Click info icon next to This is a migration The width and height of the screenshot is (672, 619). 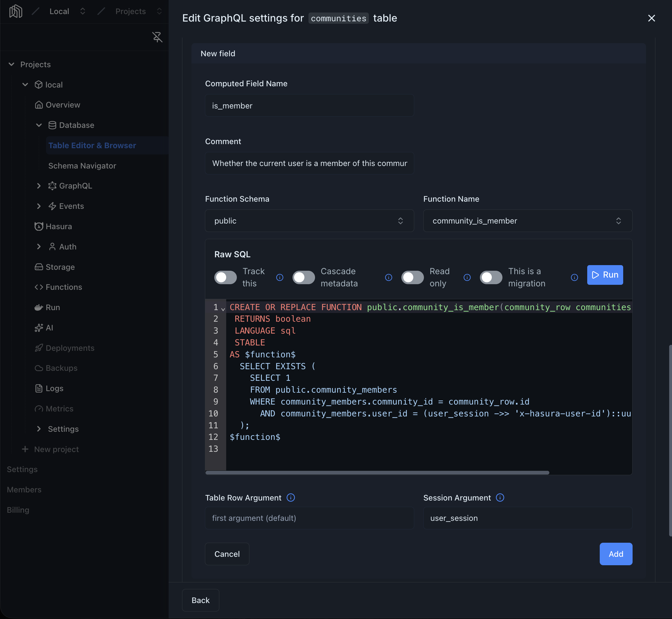[574, 277]
